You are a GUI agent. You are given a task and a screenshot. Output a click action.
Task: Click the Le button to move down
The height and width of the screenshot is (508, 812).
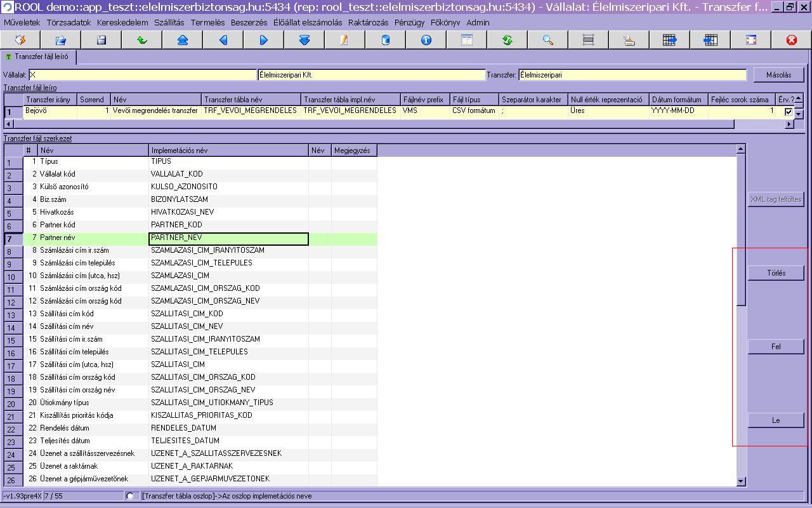click(776, 420)
